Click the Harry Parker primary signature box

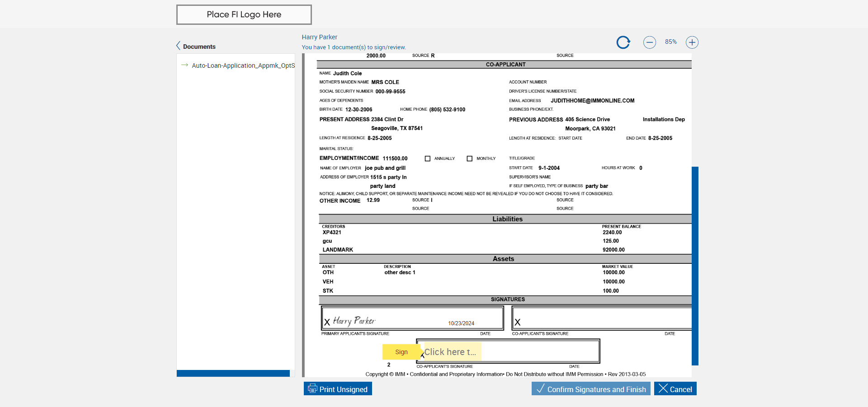[x=413, y=318]
